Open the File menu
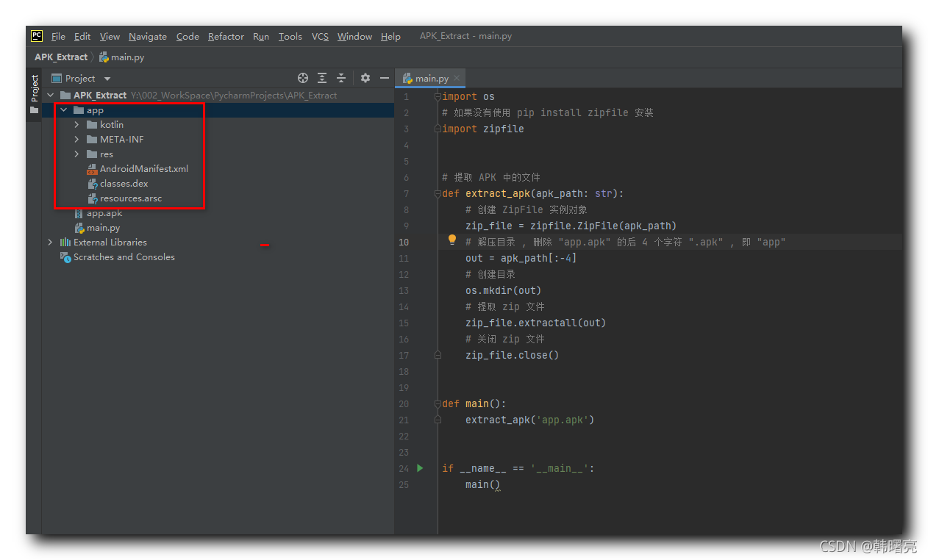This screenshot has width=928, height=560. pos(58,36)
